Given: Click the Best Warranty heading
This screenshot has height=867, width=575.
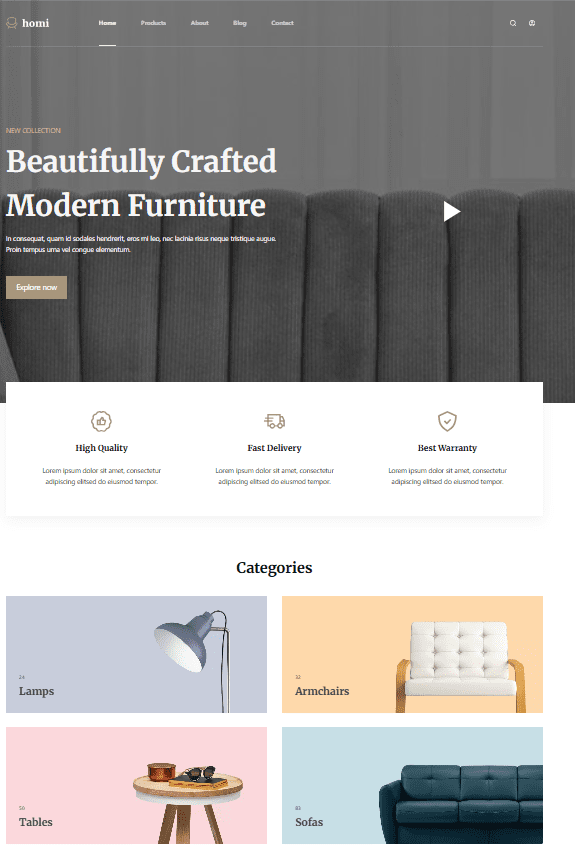Looking at the screenshot, I should [447, 448].
